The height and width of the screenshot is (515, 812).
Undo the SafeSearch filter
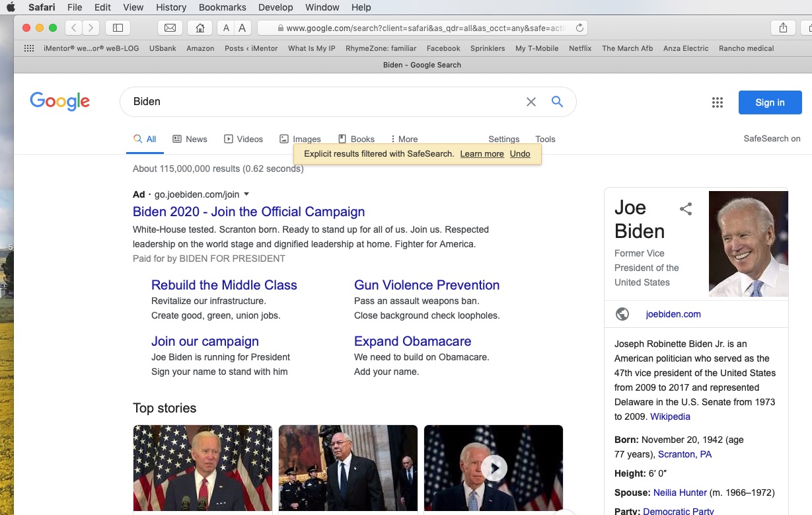click(520, 153)
